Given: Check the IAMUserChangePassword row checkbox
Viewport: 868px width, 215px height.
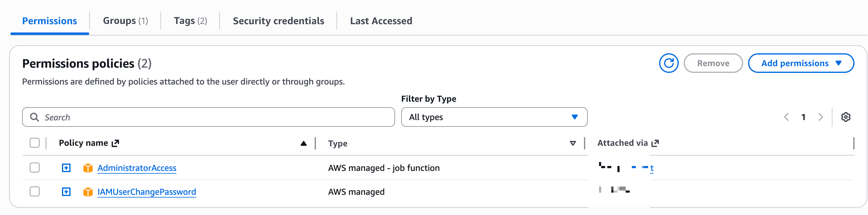Looking at the screenshot, I should (35, 191).
